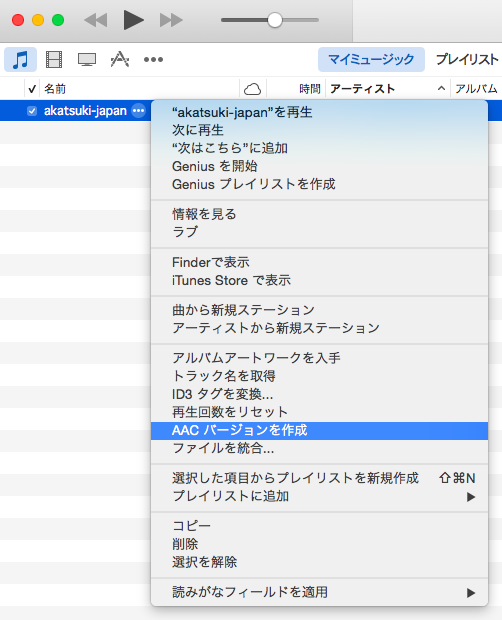Screen dimensions: 502x620
Task: Open the Apps library icon
Action: pyautogui.click(x=120, y=59)
